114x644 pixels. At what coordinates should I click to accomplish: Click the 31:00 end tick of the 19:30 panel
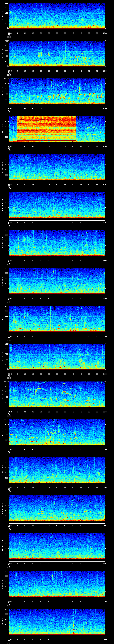[105, 639]
